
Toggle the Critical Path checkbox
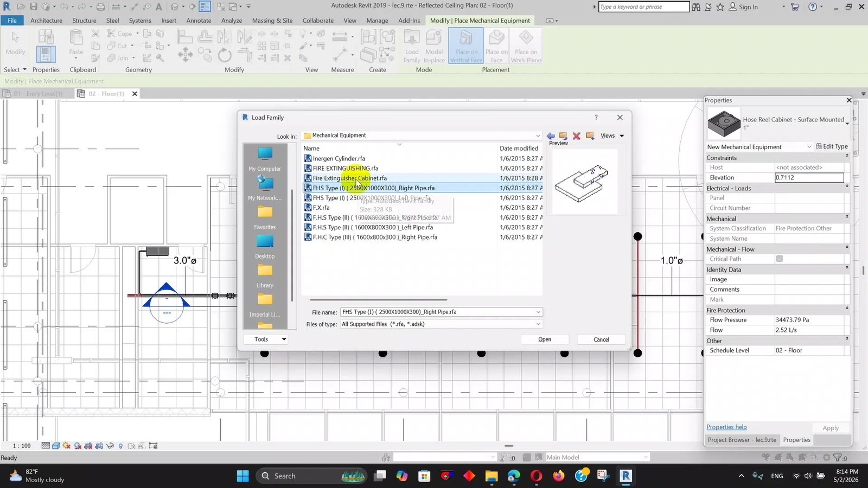point(780,259)
